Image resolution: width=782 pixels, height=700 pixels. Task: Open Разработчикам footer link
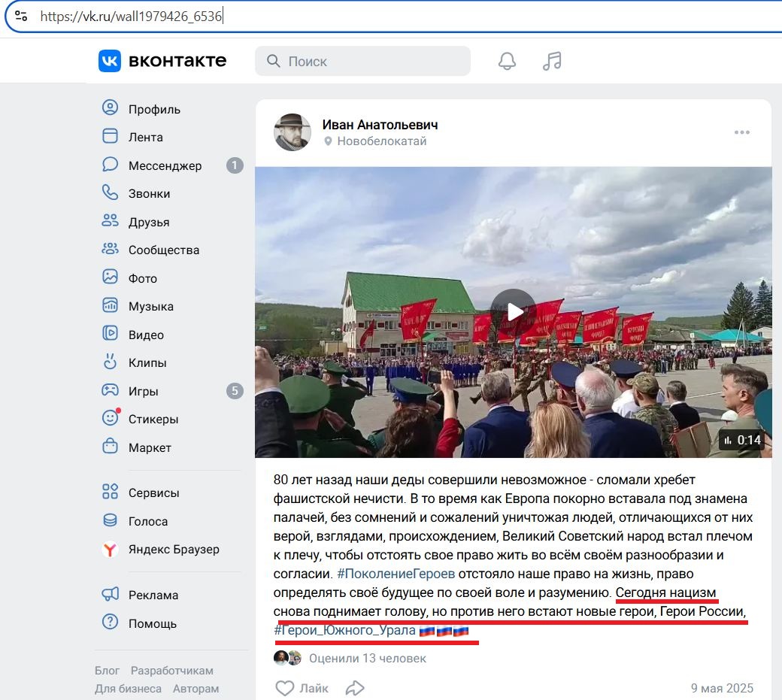pyautogui.click(x=172, y=671)
